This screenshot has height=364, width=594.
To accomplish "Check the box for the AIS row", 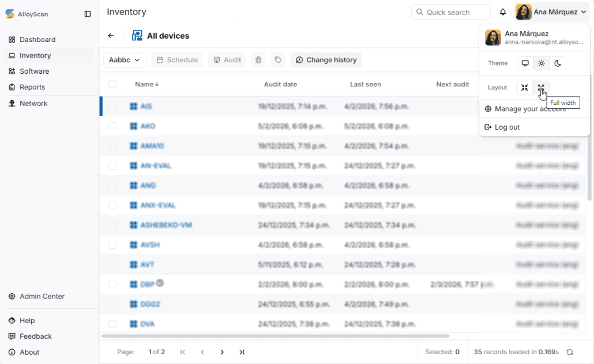I will [112, 107].
